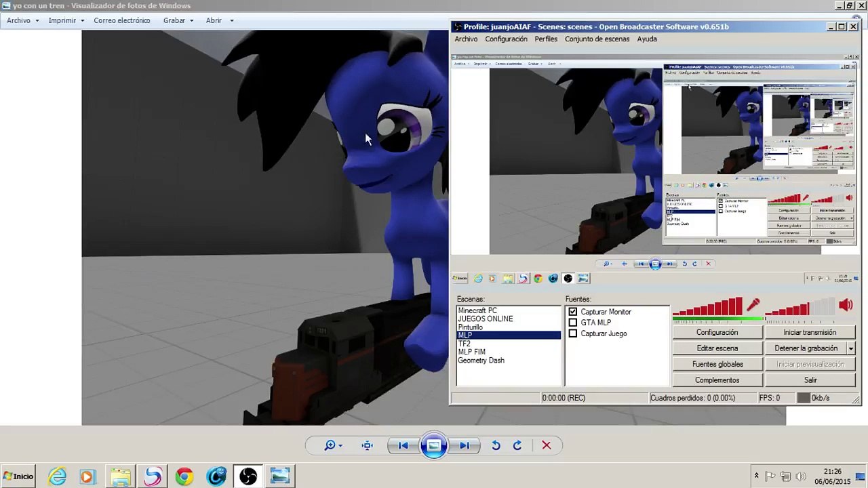Image resolution: width=868 pixels, height=488 pixels.
Task: Expand the Detener la grabación arrow dropdown
Action: (851, 348)
